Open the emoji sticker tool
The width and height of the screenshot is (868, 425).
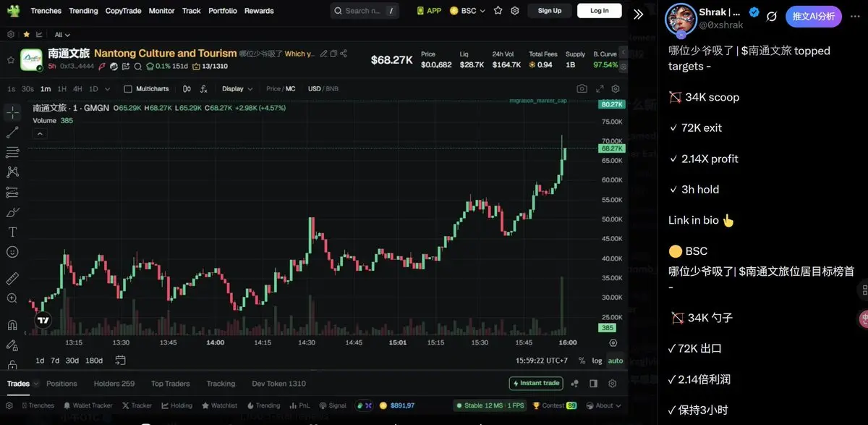click(12, 252)
